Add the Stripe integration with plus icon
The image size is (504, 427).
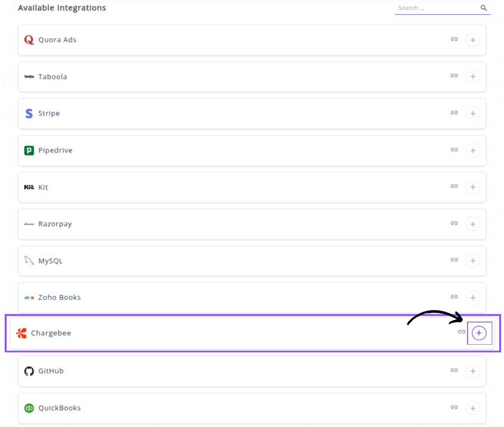coord(472,114)
